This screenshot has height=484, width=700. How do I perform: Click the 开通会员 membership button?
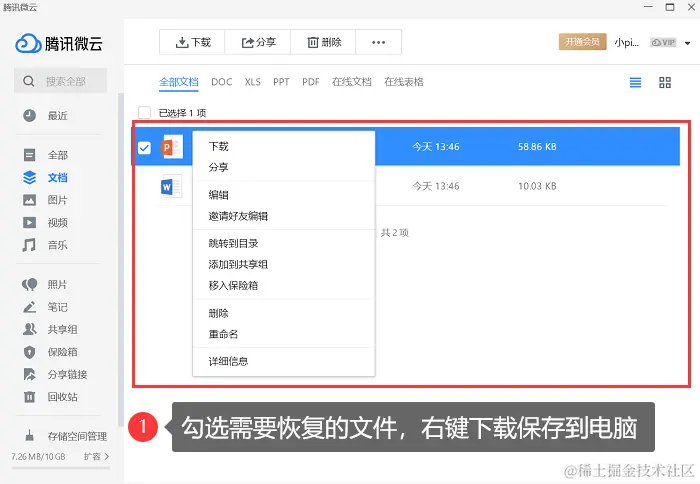tap(582, 42)
